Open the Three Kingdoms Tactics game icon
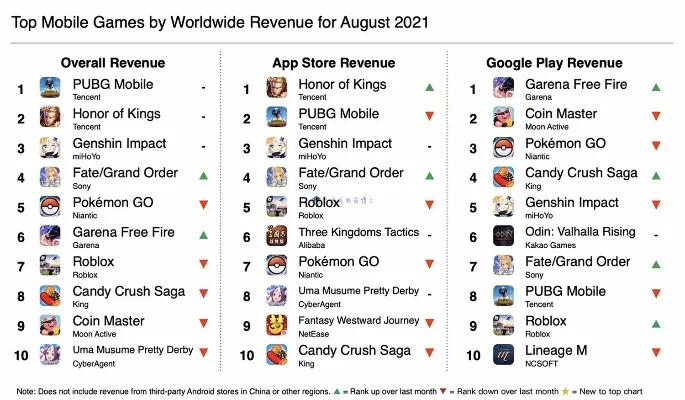685x400 pixels. pos(277,237)
